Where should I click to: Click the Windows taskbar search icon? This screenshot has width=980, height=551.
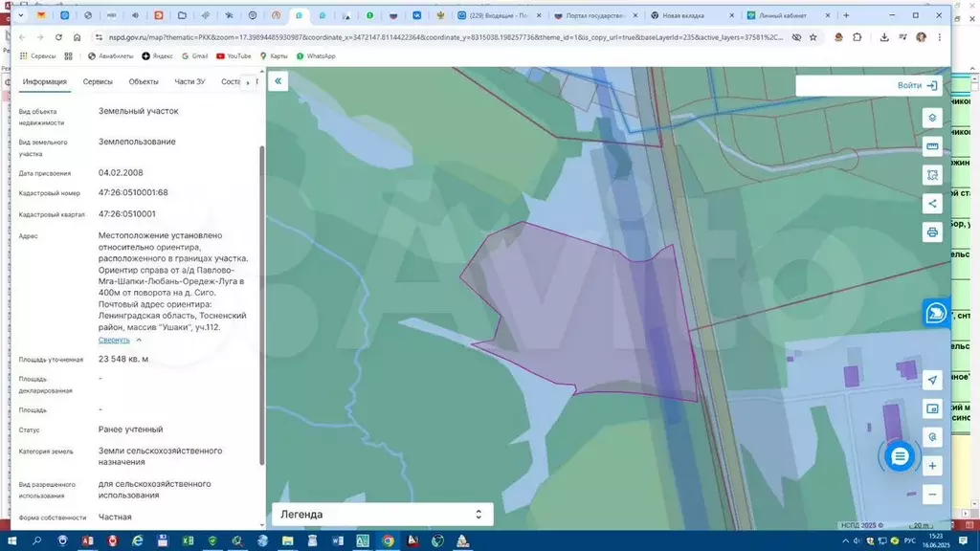tap(37, 540)
